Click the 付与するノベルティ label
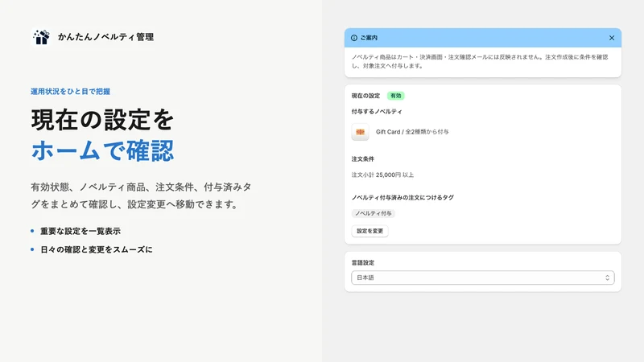644x362 pixels. point(377,112)
